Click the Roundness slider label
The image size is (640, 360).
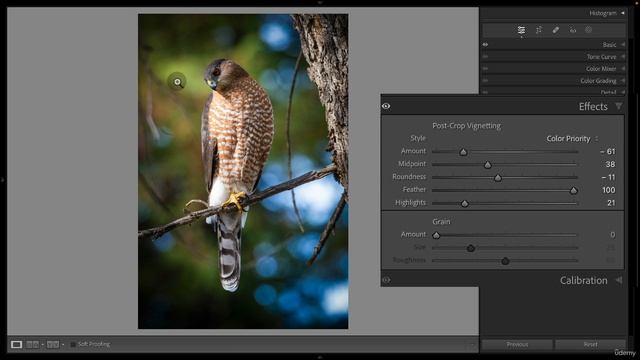click(409, 177)
